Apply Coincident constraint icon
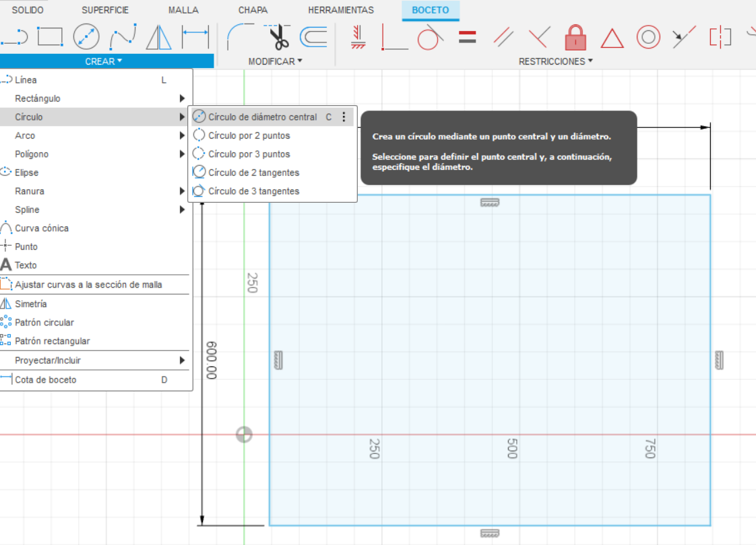Screen dimensions: 756x545 394,37
